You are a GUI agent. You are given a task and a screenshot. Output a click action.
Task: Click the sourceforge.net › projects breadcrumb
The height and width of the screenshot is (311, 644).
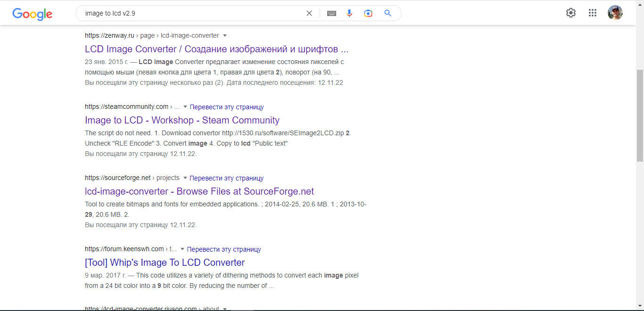(x=132, y=178)
